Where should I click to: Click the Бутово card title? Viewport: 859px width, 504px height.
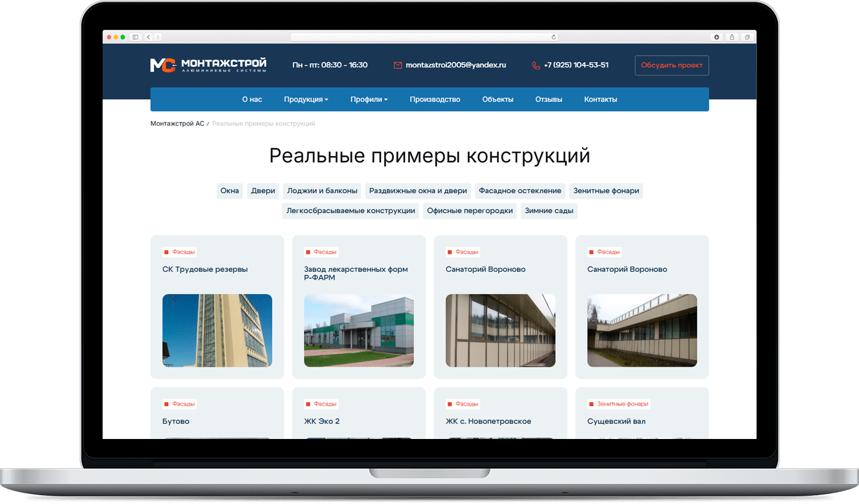[x=176, y=422]
